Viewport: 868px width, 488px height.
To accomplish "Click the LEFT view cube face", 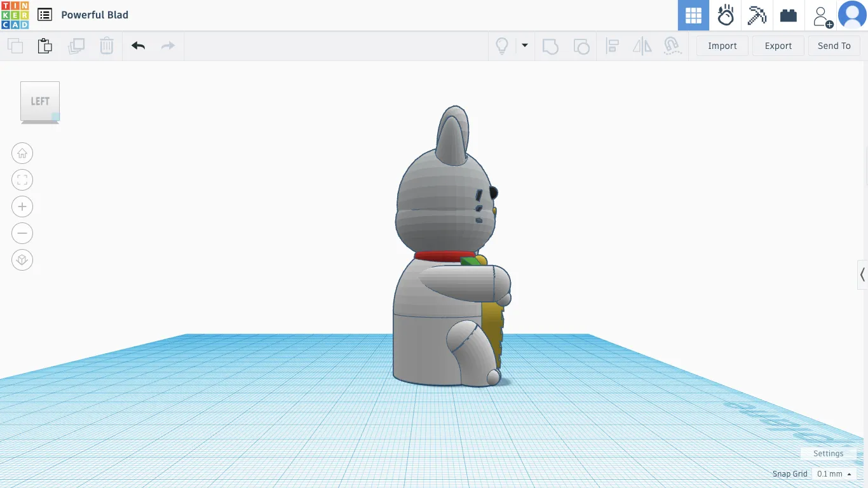I will [39, 101].
